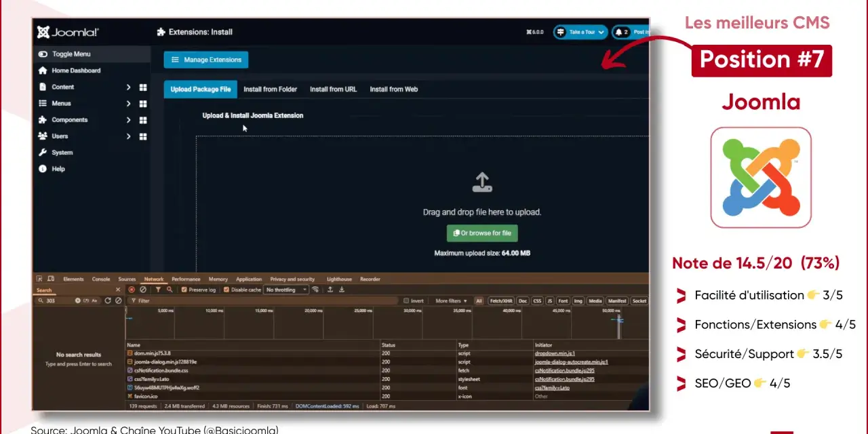Expand the Components submenu chevron
The image size is (868, 434).
128,120
